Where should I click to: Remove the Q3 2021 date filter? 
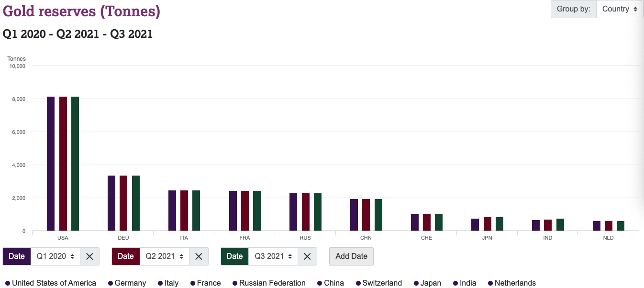pos(308,256)
